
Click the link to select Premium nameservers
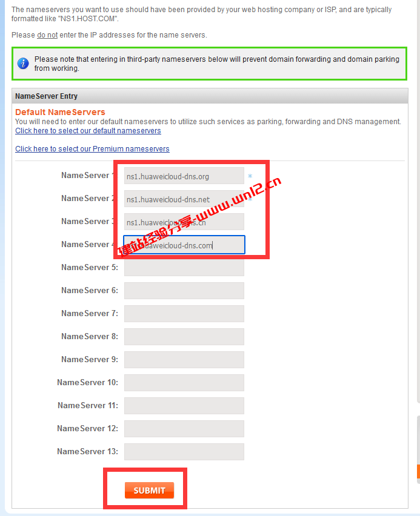(x=92, y=149)
